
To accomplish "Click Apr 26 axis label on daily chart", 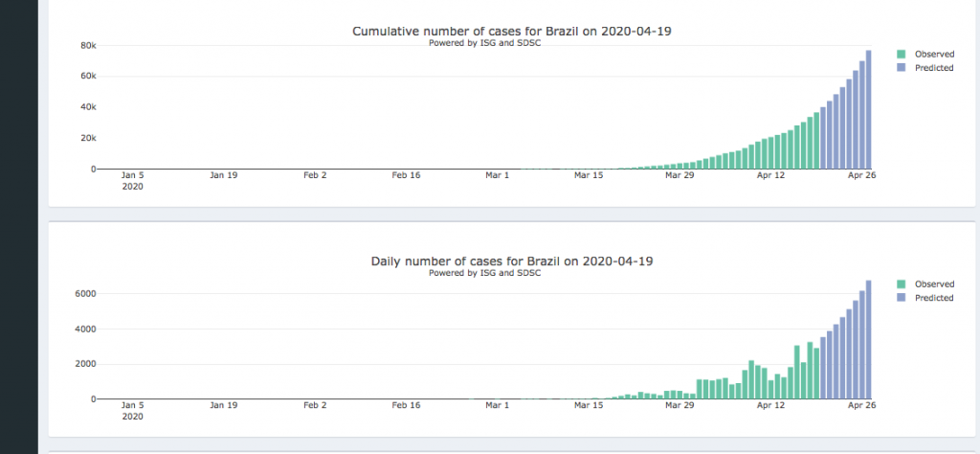I will (x=862, y=405).
